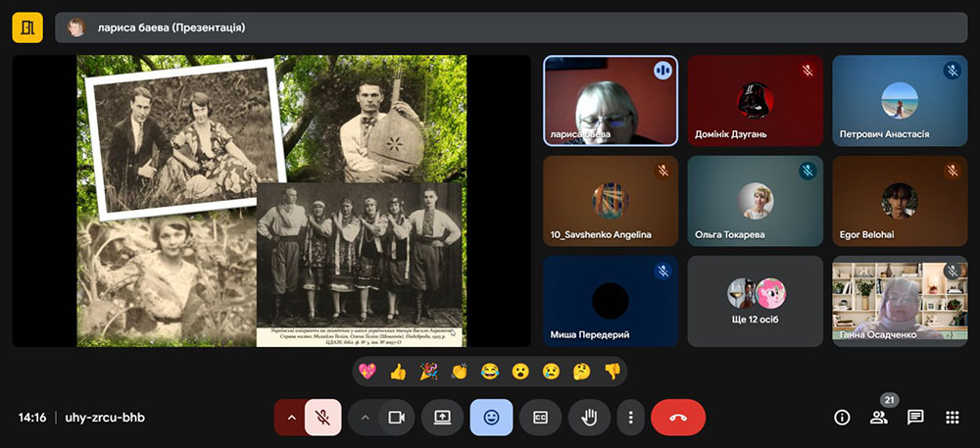Expand video settings arrow beside camera
The height and width of the screenshot is (448, 980).
pyautogui.click(x=365, y=418)
